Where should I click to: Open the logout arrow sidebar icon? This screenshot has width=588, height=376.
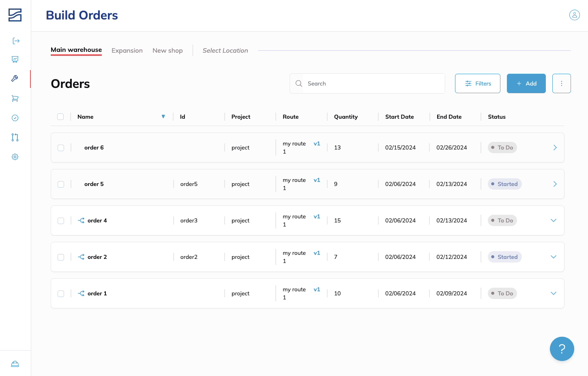tap(16, 41)
